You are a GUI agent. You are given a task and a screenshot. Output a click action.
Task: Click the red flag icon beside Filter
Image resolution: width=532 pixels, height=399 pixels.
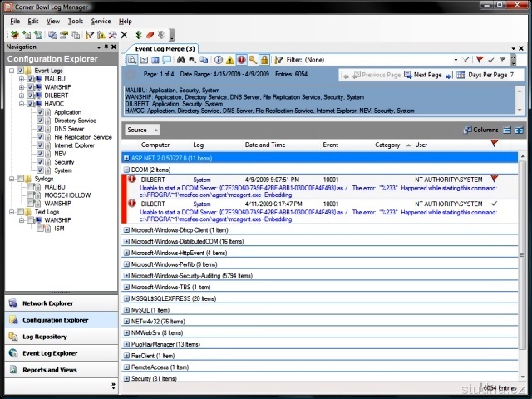tap(479, 60)
